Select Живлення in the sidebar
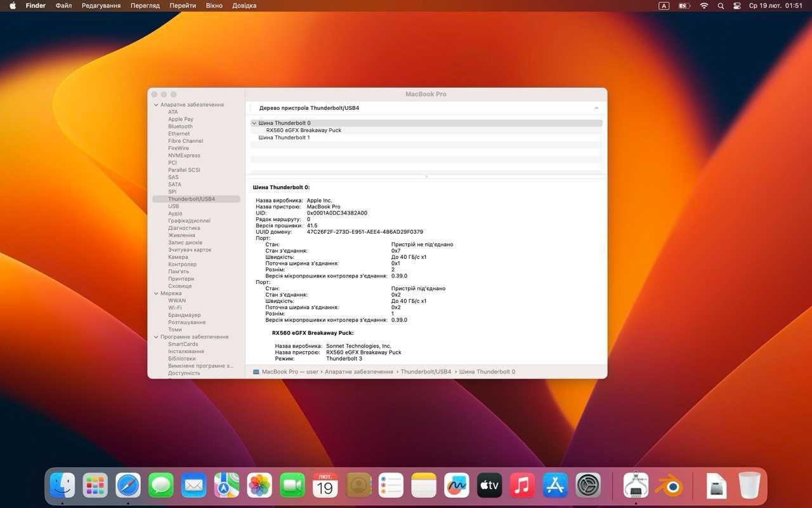 (181, 236)
